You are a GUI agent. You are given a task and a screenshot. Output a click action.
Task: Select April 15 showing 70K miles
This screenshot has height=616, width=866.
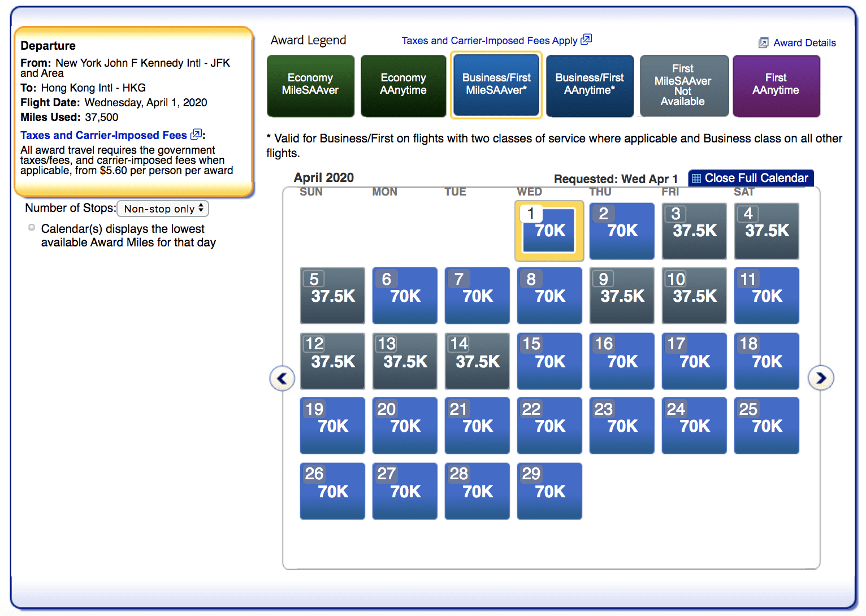(x=549, y=361)
